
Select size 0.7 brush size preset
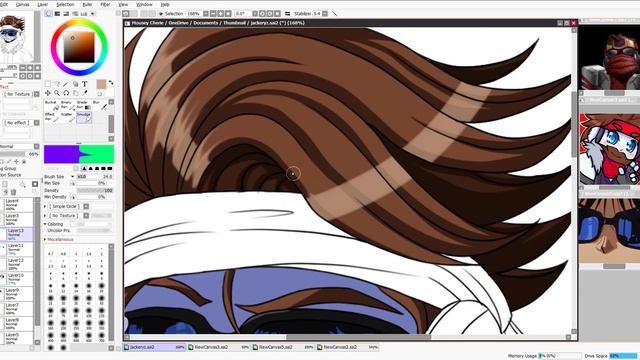pos(51,251)
